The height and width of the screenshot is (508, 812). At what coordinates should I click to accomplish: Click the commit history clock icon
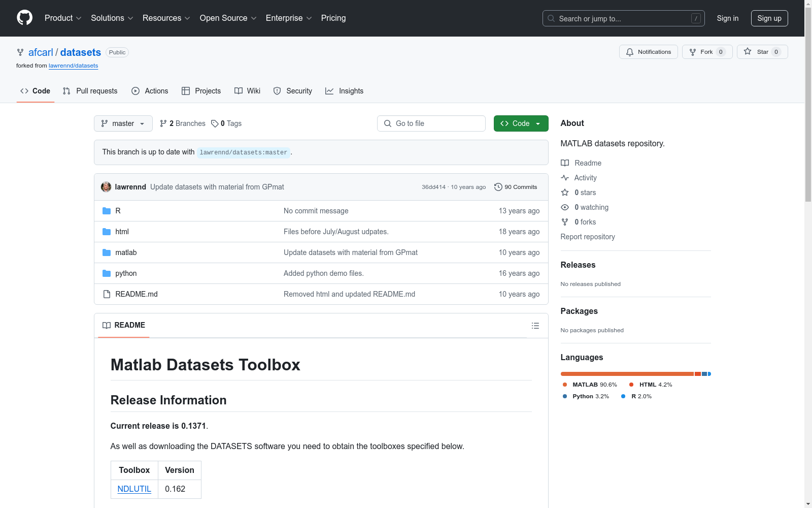tap(498, 187)
